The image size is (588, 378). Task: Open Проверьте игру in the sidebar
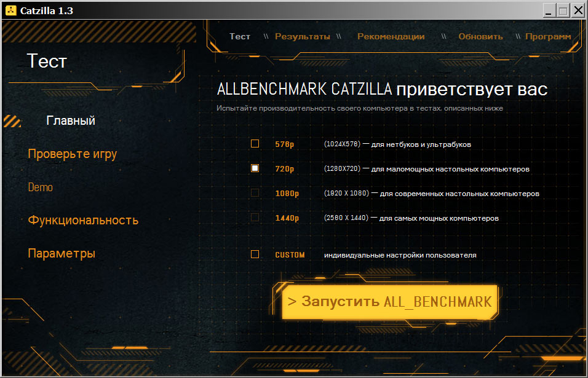click(x=72, y=154)
